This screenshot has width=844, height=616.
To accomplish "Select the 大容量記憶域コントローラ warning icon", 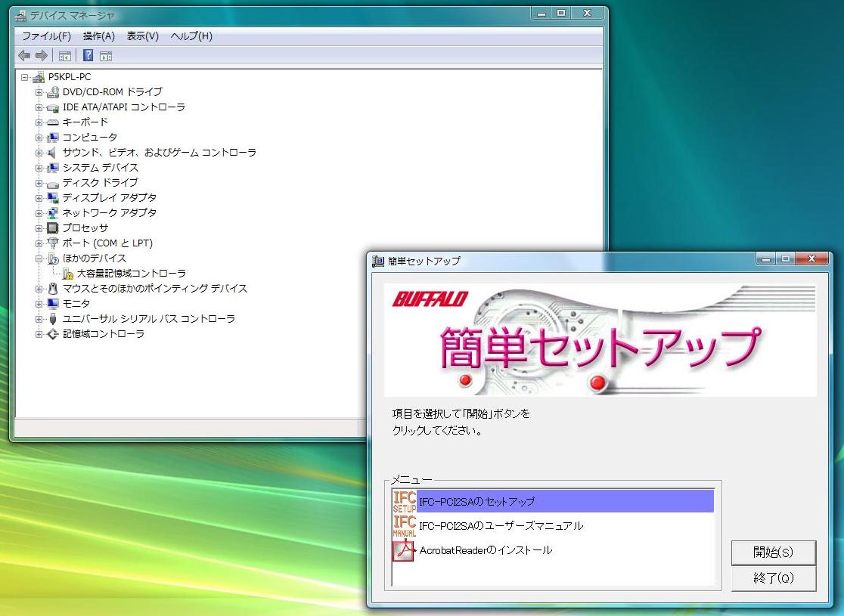I will pyautogui.click(x=68, y=274).
